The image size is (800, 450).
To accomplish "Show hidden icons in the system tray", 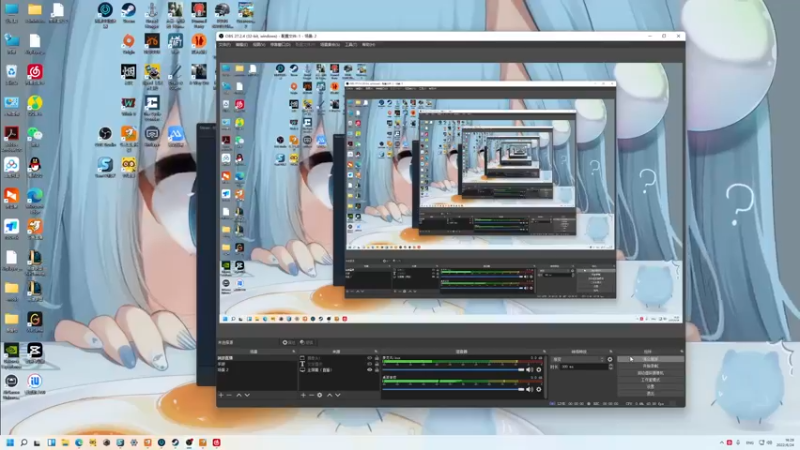I will [721, 442].
